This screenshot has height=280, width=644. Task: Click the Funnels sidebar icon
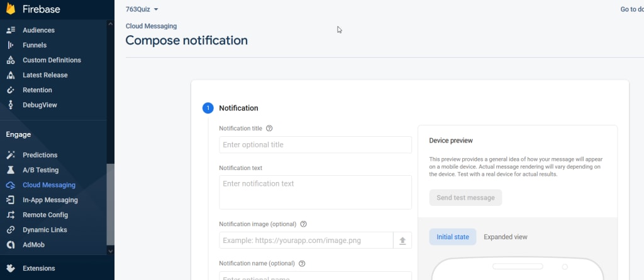tap(11, 45)
